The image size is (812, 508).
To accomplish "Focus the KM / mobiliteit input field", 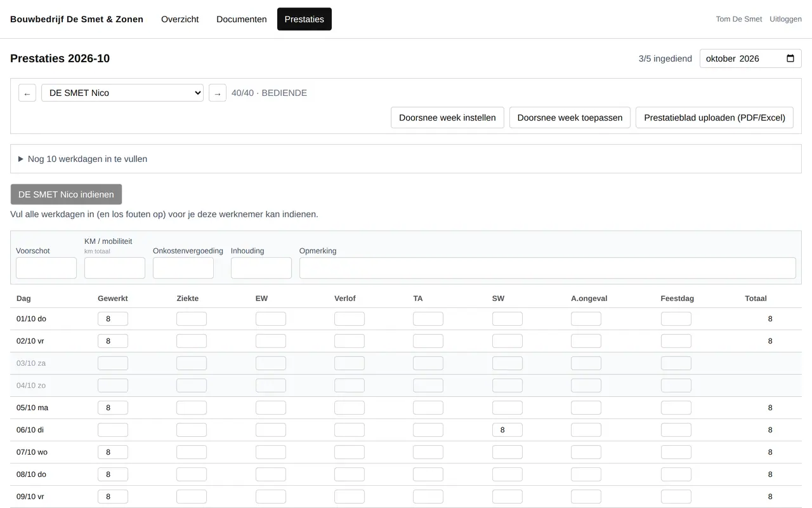I will click(x=115, y=268).
